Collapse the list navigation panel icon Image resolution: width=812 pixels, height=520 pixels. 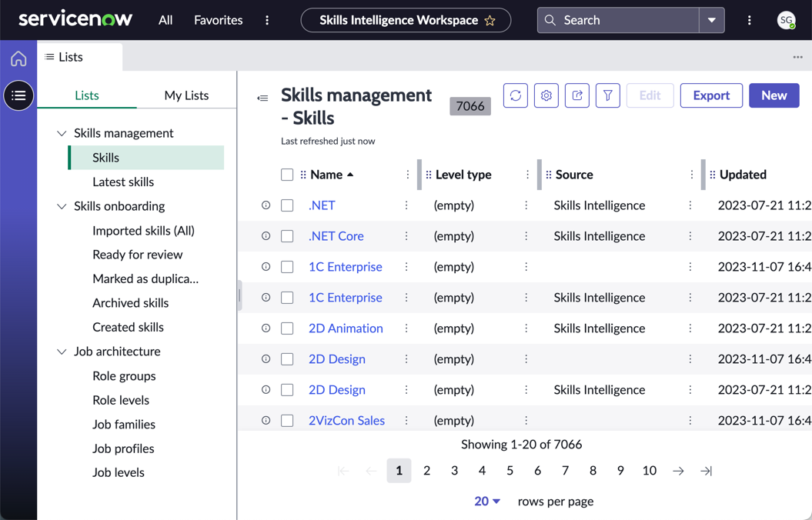pos(262,98)
